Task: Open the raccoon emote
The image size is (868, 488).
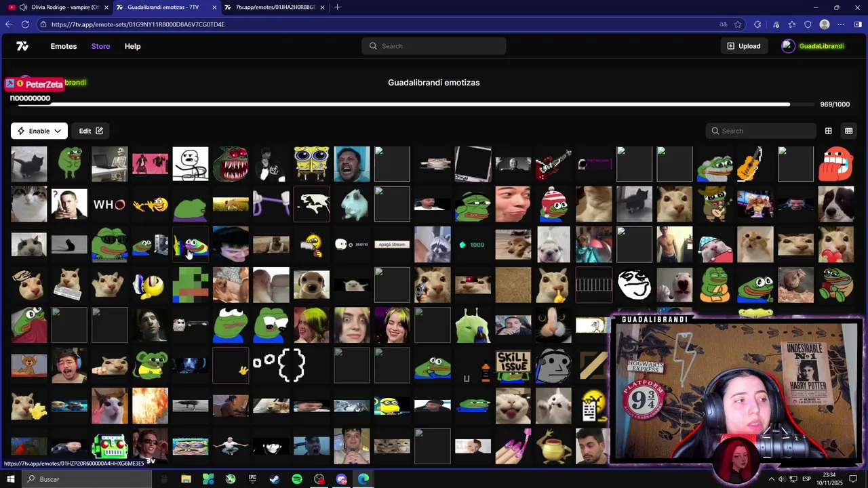Action: [433, 245]
